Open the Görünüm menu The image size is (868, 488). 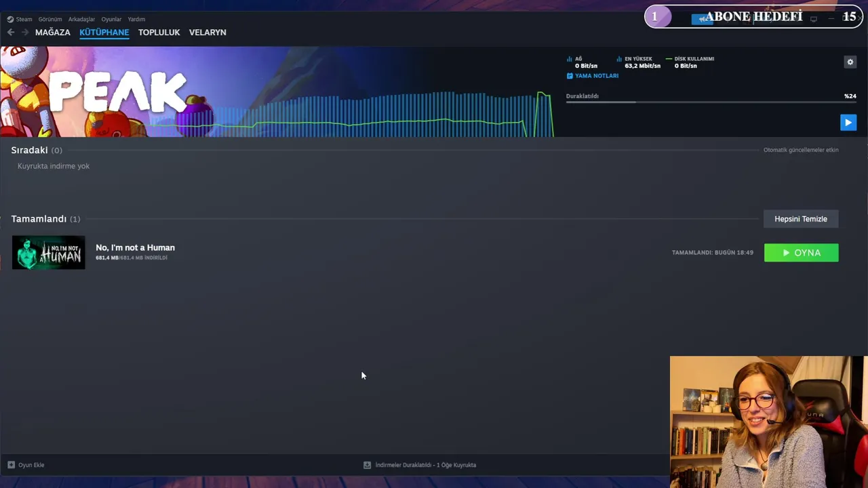click(50, 19)
